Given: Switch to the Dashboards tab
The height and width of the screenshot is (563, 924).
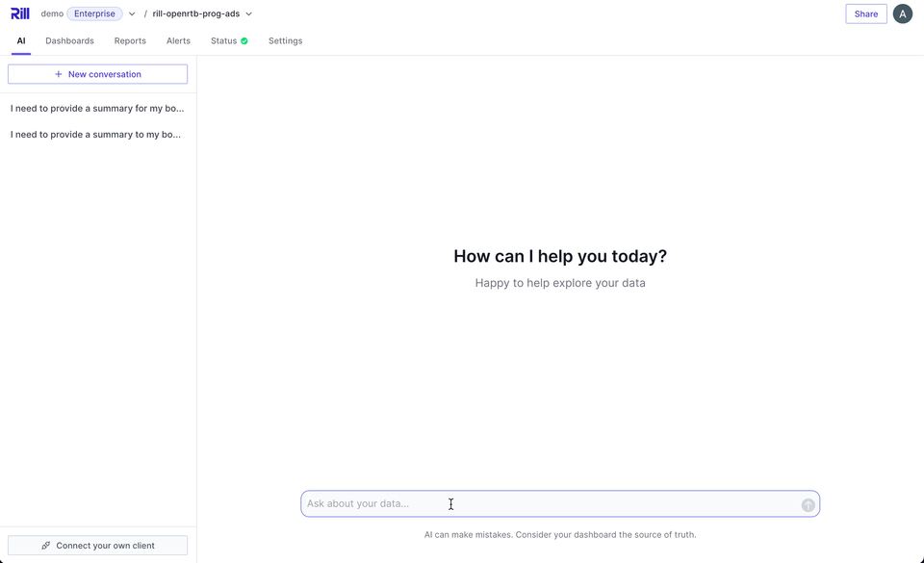Looking at the screenshot, I should pyautogui.click(x=69, y=41).
